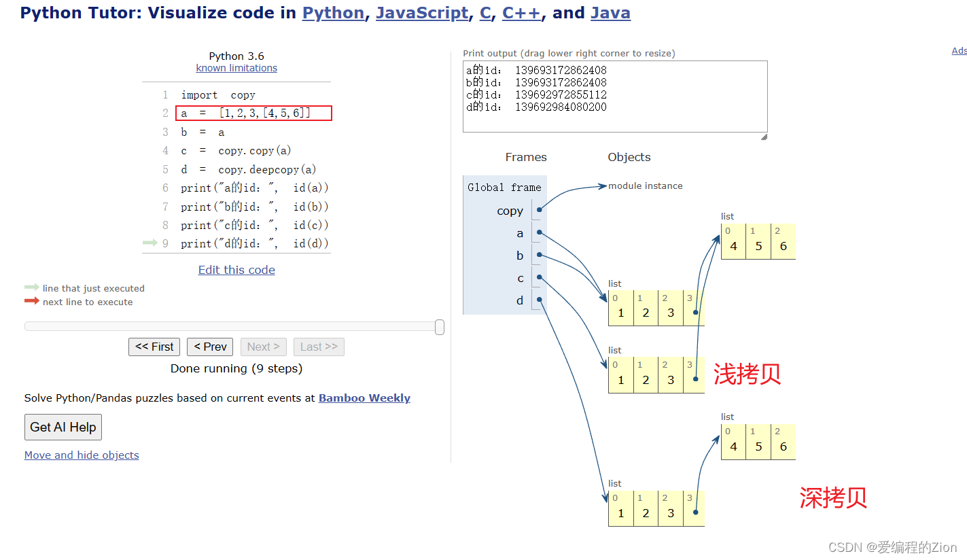Click code line 7 printing id(b)
The height and width of the screenshot is (560, 967).
point(255,207)
